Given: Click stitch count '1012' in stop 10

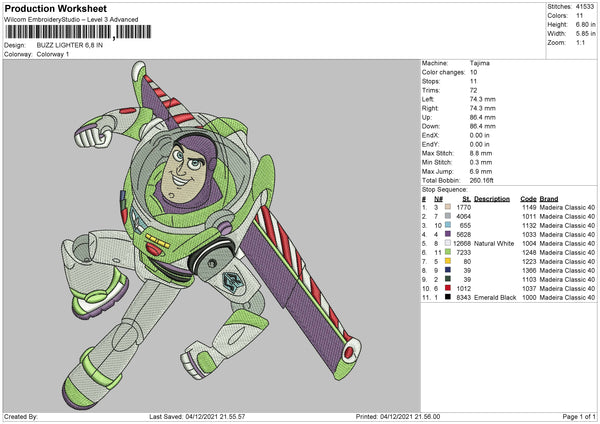Looking at the screenshot, I should (x=464, y=289).
